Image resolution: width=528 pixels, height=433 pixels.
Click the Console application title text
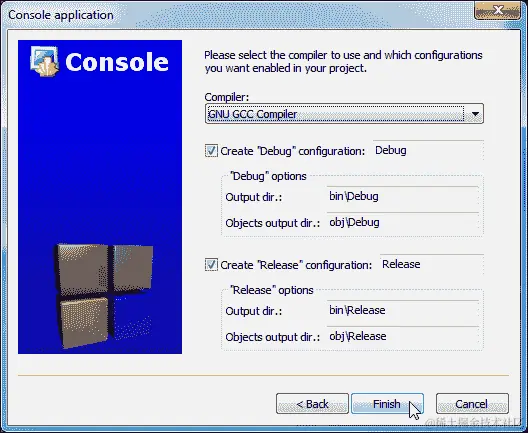tap(61, 15)
